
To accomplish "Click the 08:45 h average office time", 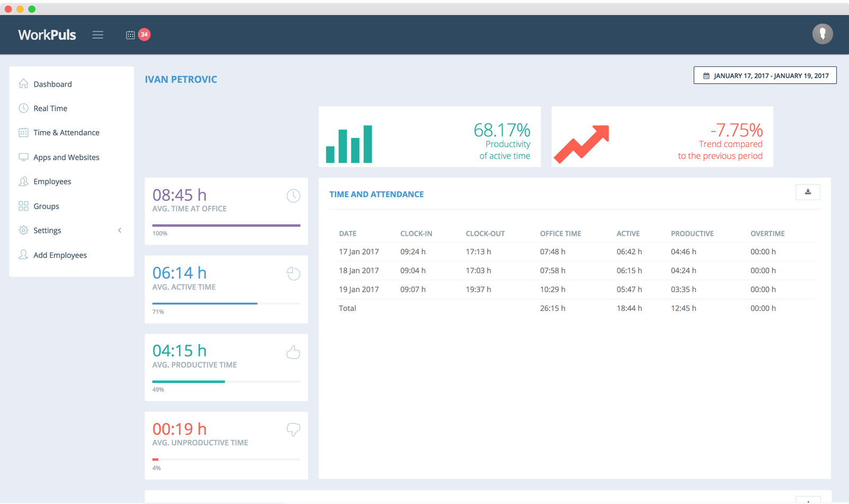I will pyautogui.click(x=179, y=195).
